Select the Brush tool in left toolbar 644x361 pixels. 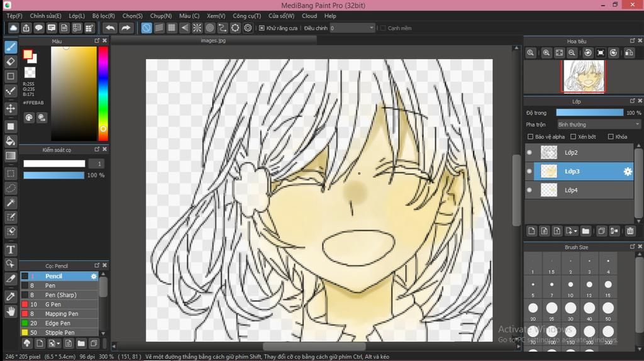click(x=11, y=47)
